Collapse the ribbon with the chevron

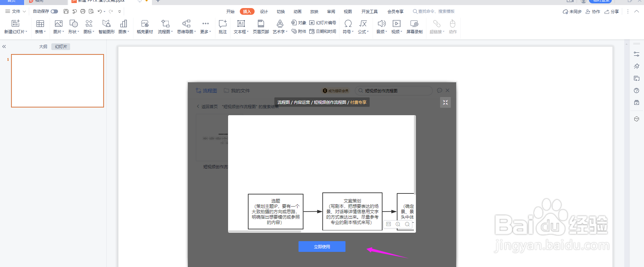coord(637,11)
